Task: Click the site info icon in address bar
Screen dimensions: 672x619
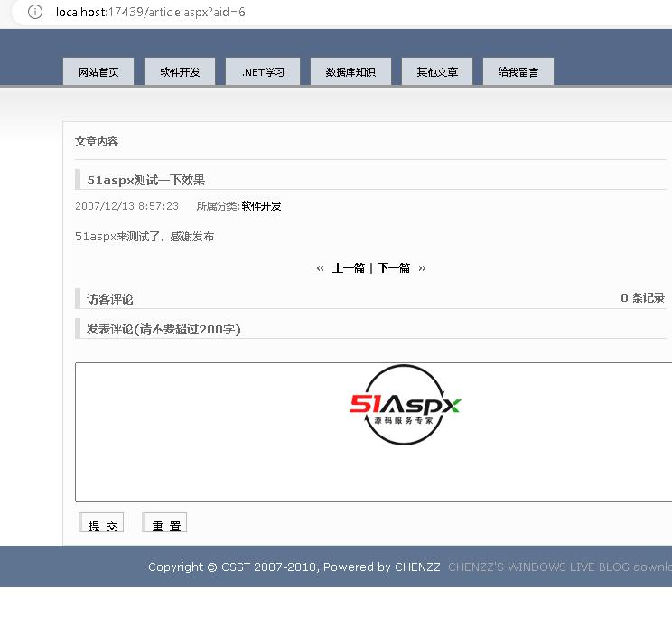Action: [35, 12]
